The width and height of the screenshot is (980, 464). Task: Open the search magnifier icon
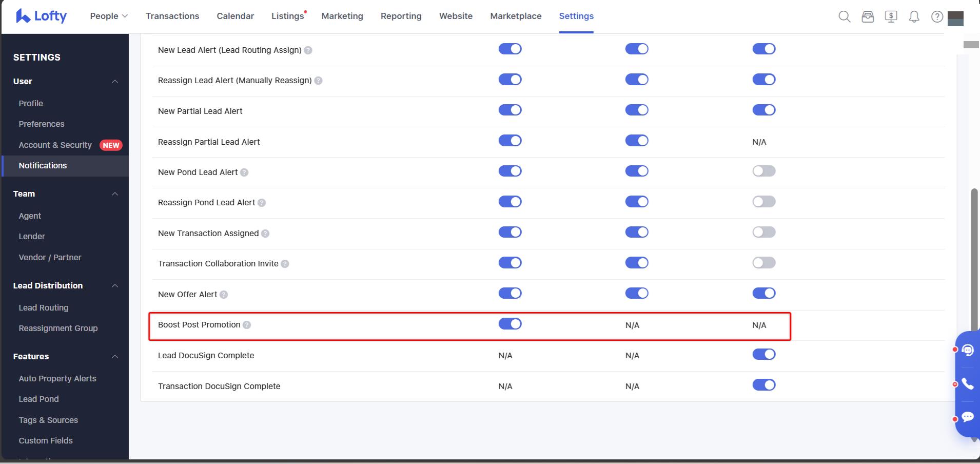(844, 17)
